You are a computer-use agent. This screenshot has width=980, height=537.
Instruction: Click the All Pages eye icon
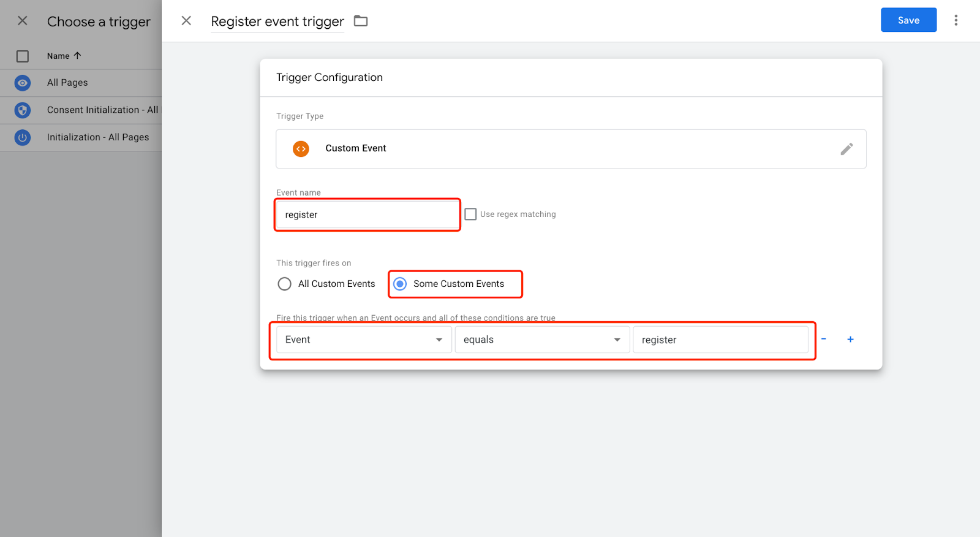(x=23, y=83)
